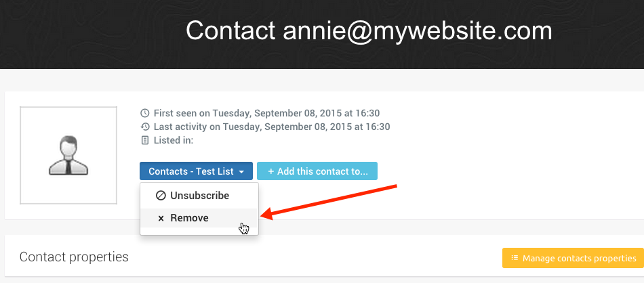Open the Contacts - Test List dropdown
Screen dimensions: 644x283
pos(196,171)
